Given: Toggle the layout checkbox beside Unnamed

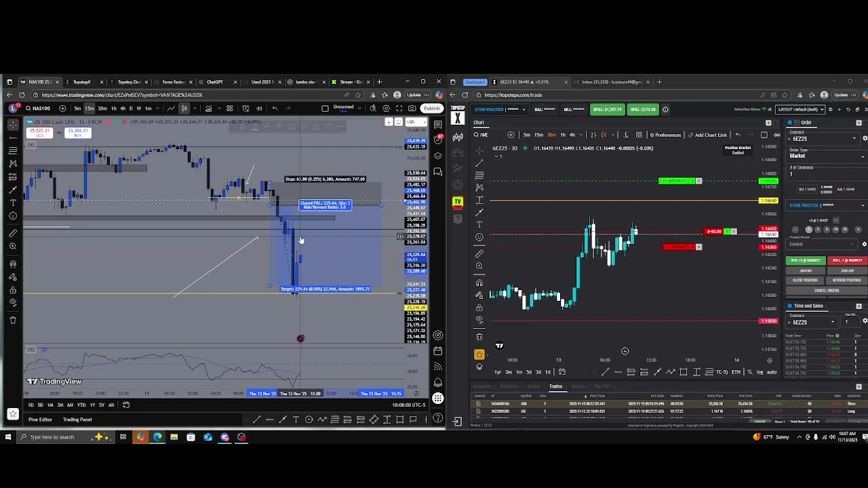Looking at the screenshot, I should point(325,108).
